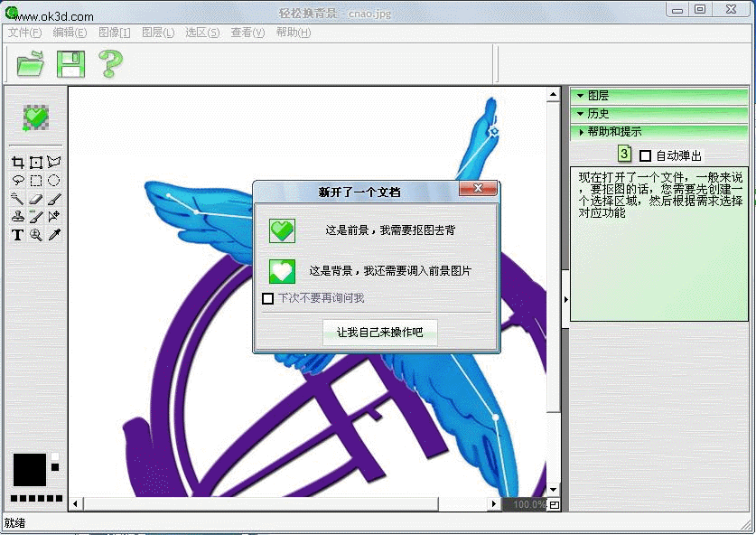Viewport: 756px width, 535px height.
Task: Select the Eraser tool
Action: point(35,199)
